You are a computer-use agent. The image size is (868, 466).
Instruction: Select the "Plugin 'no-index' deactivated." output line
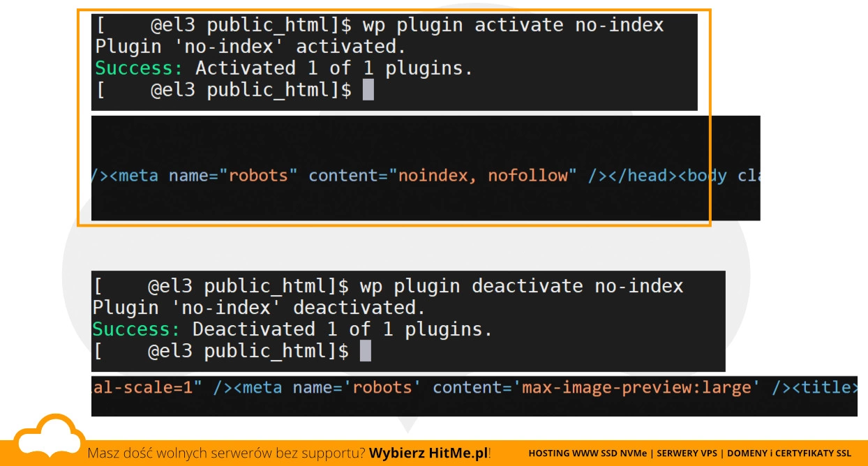pyautogui.click(x=259, y=308)
